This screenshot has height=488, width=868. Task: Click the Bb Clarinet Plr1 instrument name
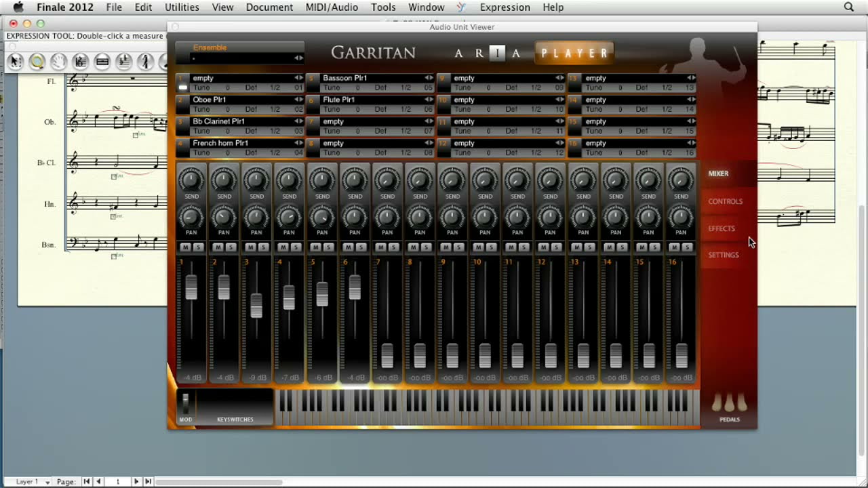(218, 121)
